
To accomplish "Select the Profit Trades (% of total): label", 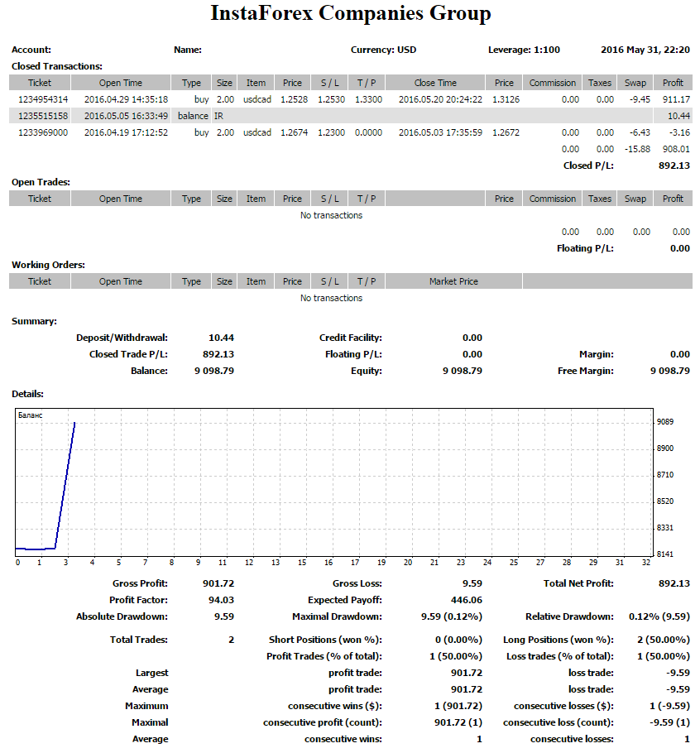I will 324,656.
